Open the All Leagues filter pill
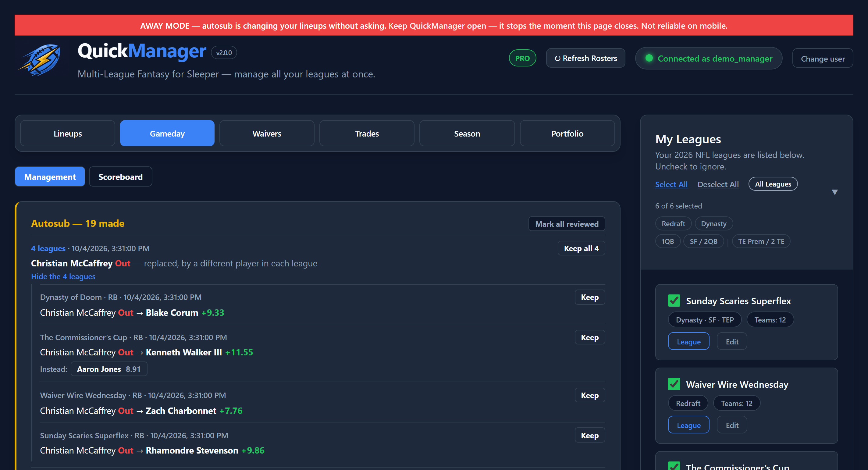This screenshot has width=868, height=470. [773, 184]
